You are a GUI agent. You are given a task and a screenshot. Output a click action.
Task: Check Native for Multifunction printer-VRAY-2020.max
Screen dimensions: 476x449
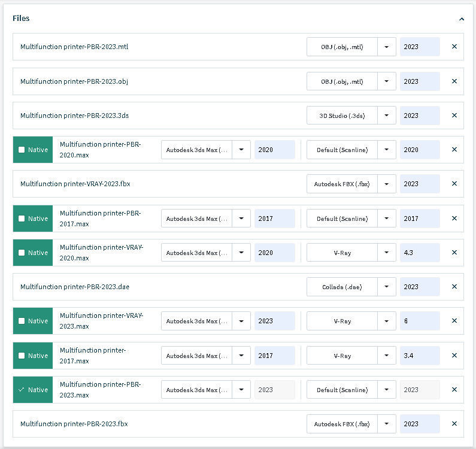(22, 253)
